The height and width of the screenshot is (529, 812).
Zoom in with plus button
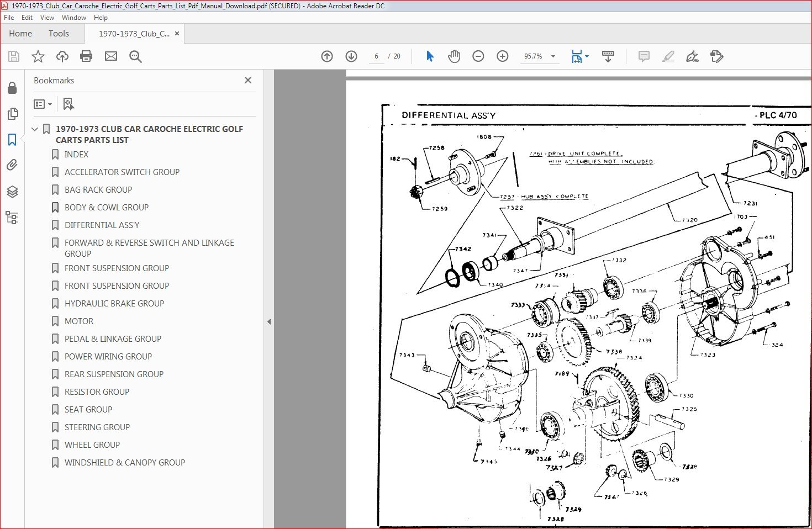(503, 56)
